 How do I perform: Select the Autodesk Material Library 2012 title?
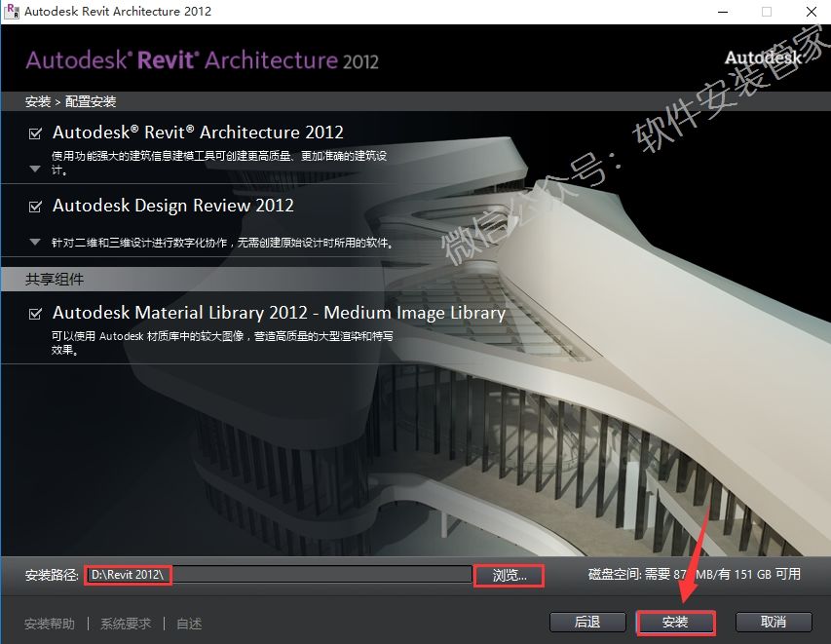[279, 313]
